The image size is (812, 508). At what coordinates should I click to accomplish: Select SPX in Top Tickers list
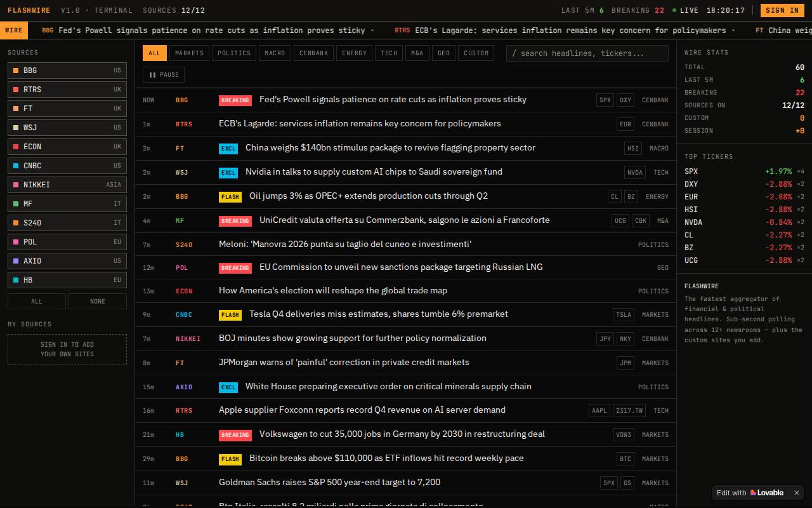744,171
